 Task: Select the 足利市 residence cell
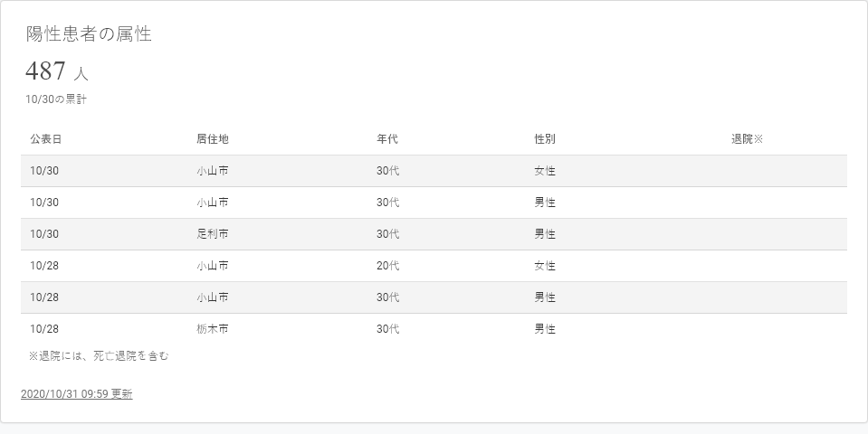click(x=212, y=234)
